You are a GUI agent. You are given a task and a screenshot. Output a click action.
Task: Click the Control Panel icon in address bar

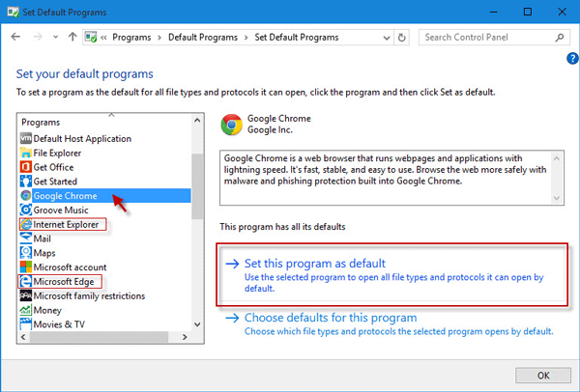[91, 38]
